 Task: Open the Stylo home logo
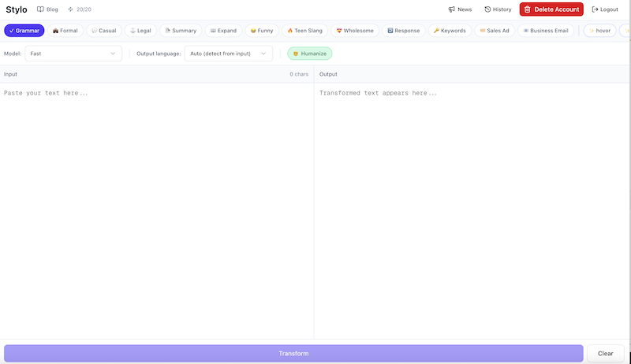pyautogui.click(x=17, y=9)
